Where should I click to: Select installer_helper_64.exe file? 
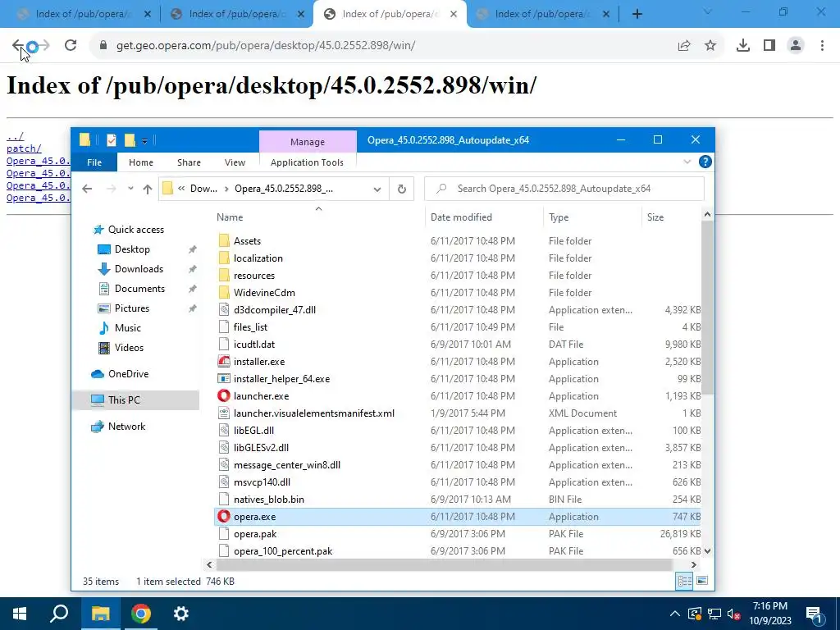[x=281, y=379]
